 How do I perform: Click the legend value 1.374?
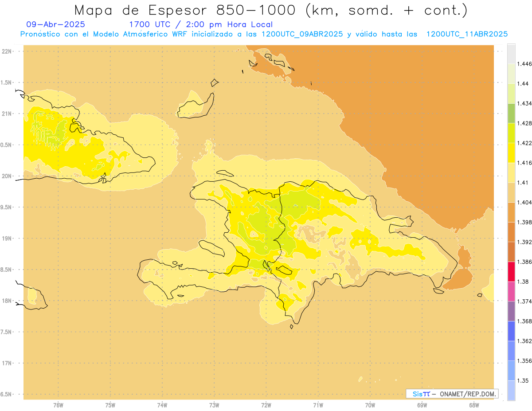524,301
